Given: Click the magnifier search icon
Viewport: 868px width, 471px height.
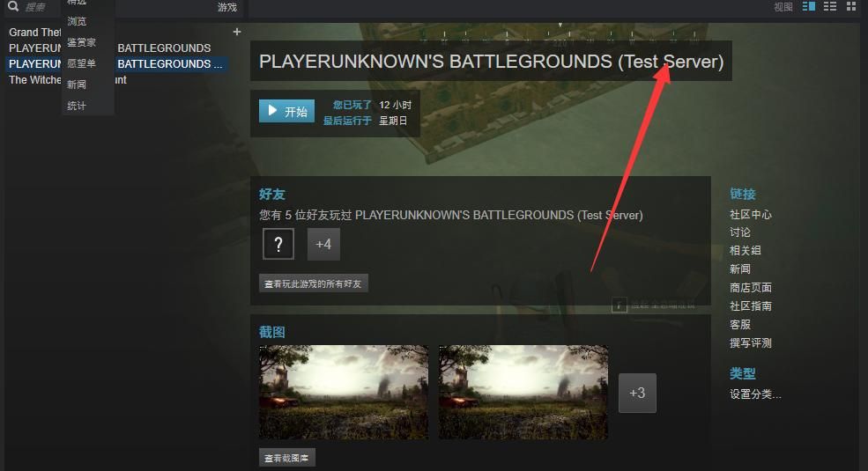Looking at the screenshot, I should [13, 6].
